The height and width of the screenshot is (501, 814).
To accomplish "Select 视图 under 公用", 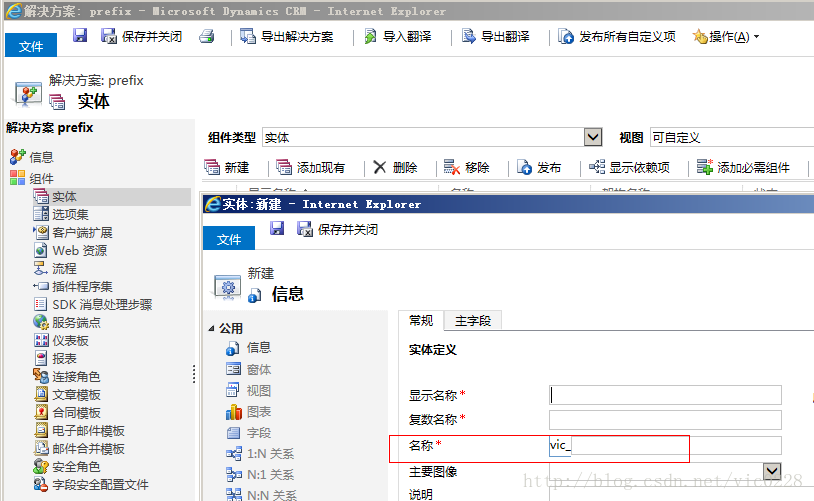I will click(249, 390).
